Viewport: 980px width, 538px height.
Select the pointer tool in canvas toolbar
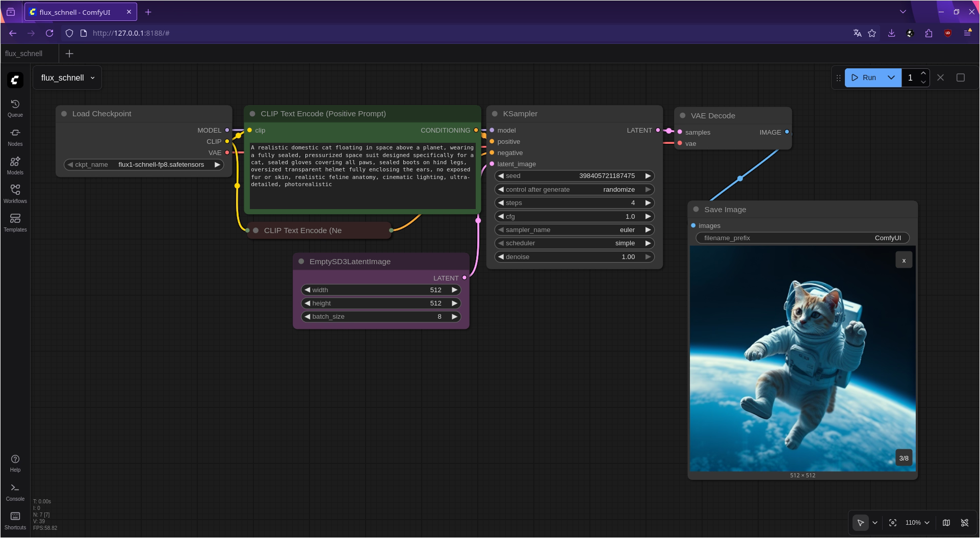coord(861,523)
